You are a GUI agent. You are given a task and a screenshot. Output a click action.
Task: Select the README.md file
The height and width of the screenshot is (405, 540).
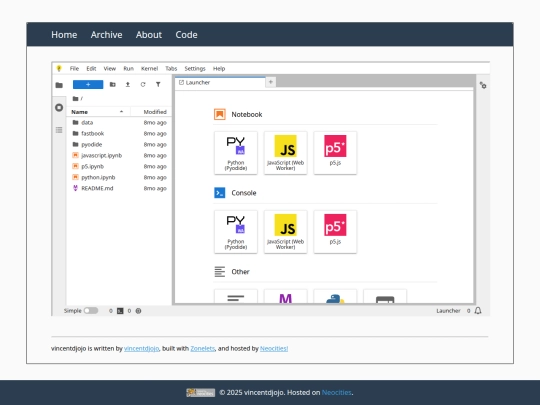[x=119, y=188]
